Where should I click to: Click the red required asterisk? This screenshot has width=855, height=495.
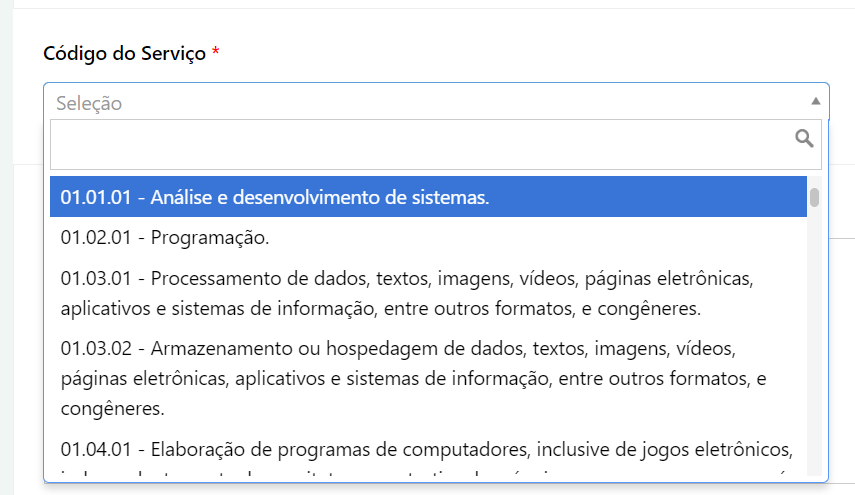(x=216, y=52)
